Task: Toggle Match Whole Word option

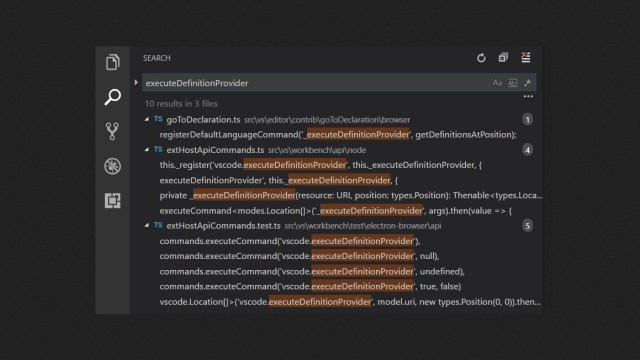Action: point(513,83)
